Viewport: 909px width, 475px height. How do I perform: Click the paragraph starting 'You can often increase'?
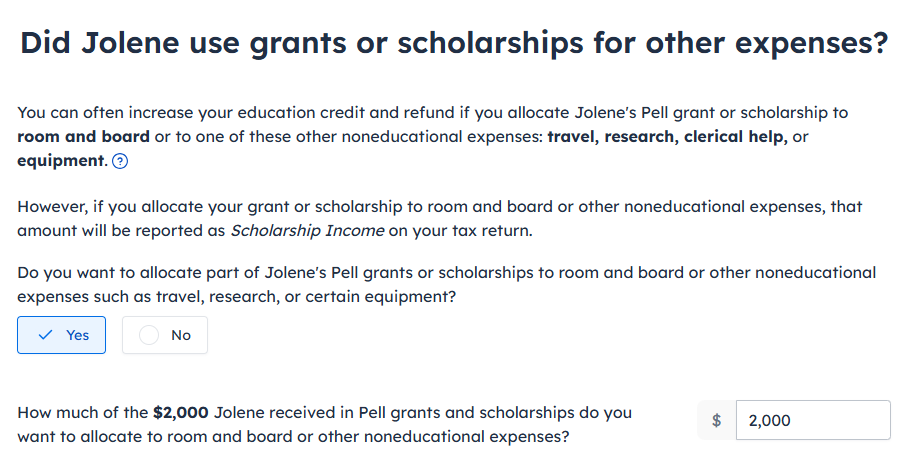pyautogui.click(x=432, y=137)
